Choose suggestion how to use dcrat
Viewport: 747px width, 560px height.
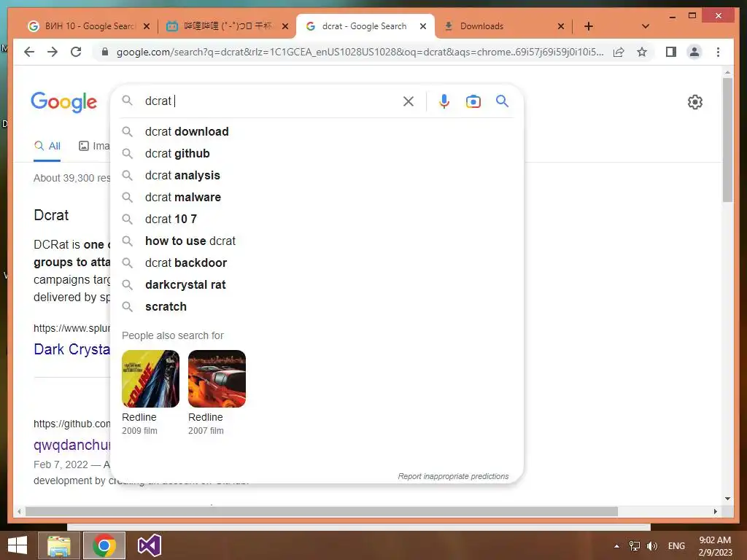click(x=317, y=241)
